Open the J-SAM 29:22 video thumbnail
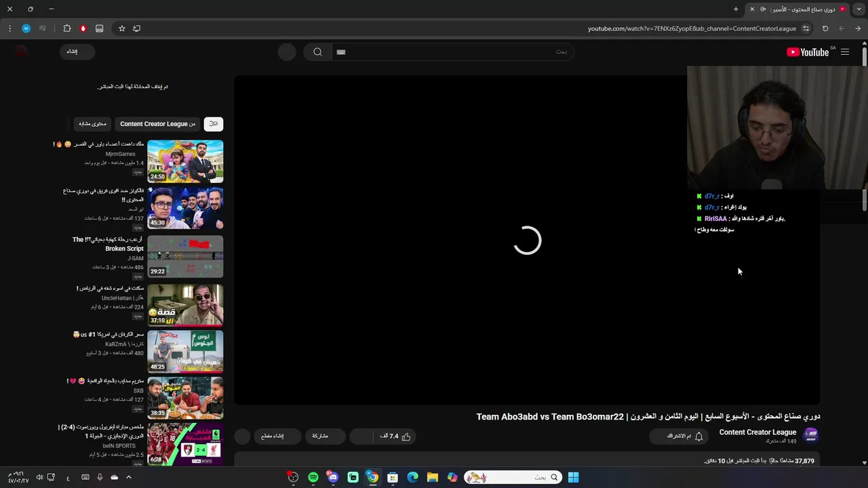 tap(185, 256)
